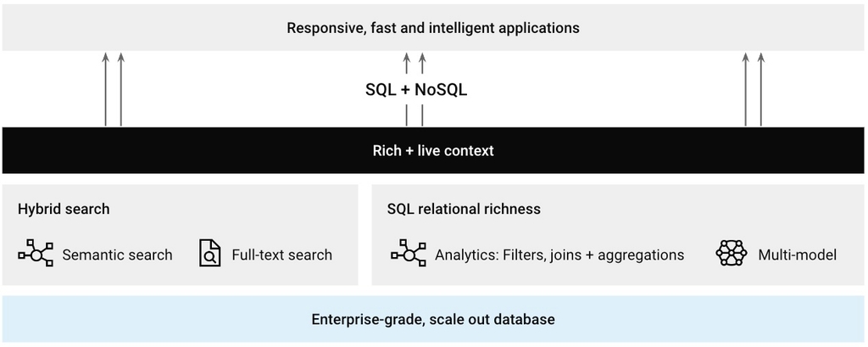Click the Full-text search document icon
Image resolution: width=868 pixels, height=347 pixels.
pyautogui.click(x=210, y=254)
